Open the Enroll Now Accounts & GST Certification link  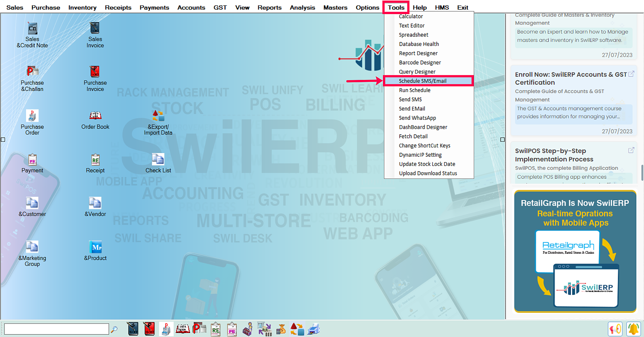point(571,78)
